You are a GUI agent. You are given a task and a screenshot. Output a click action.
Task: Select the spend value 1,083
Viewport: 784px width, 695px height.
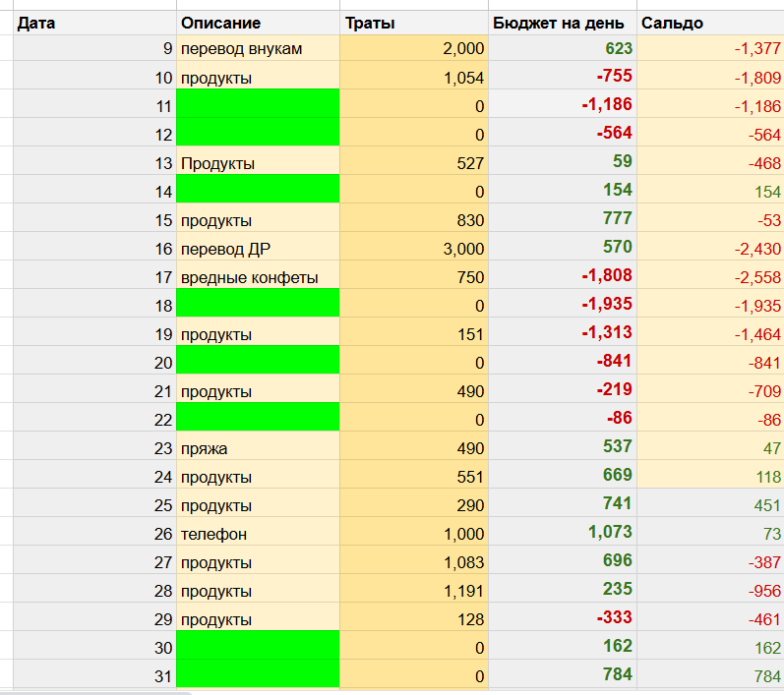point(414,561)
